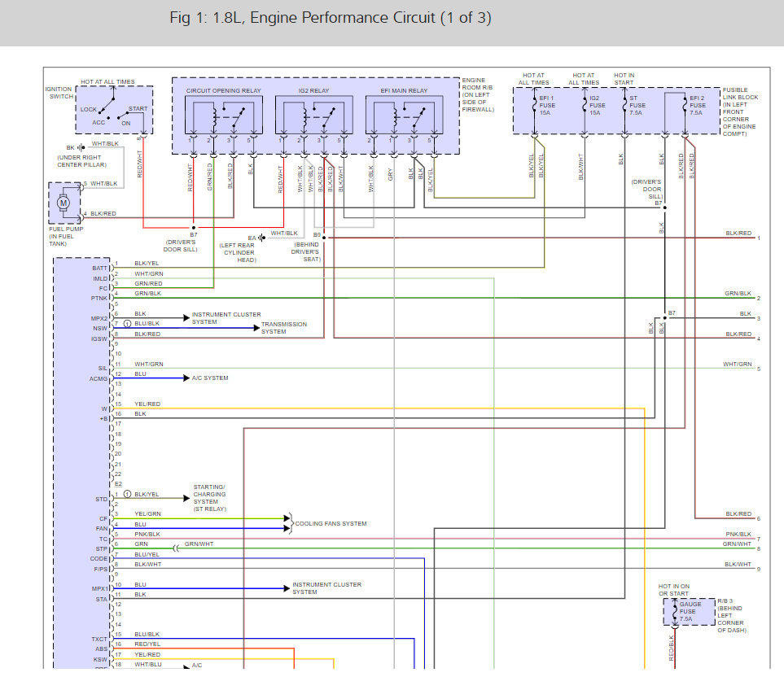Click the Engine Room R/B label
784x677 pixels.
[x=478, y=95]
